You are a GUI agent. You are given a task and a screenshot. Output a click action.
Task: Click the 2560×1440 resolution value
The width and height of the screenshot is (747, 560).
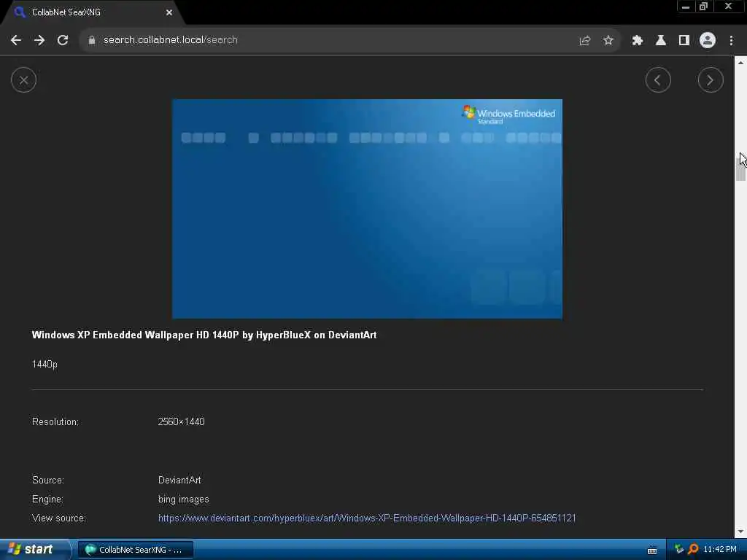click(x=181, y=422)
